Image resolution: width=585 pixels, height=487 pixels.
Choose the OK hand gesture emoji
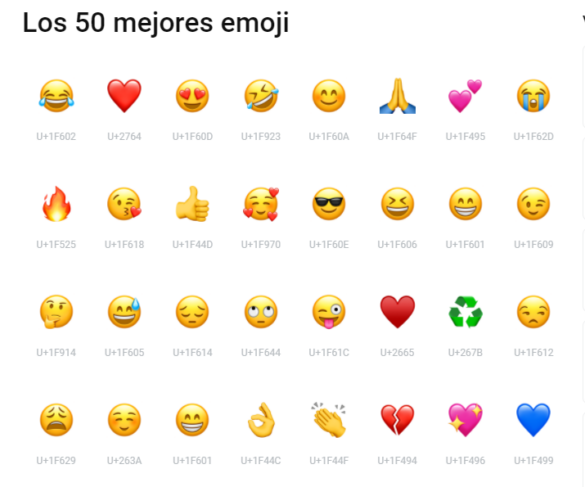pos(261,420)
